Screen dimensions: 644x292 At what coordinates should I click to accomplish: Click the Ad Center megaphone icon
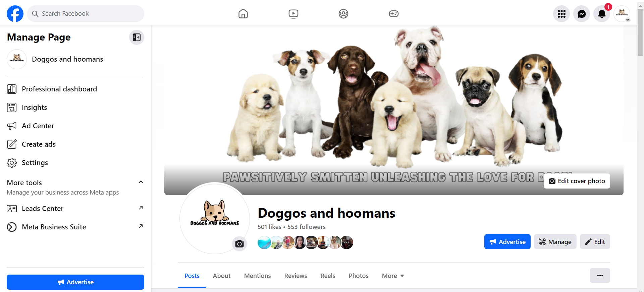tap(12, 126)
